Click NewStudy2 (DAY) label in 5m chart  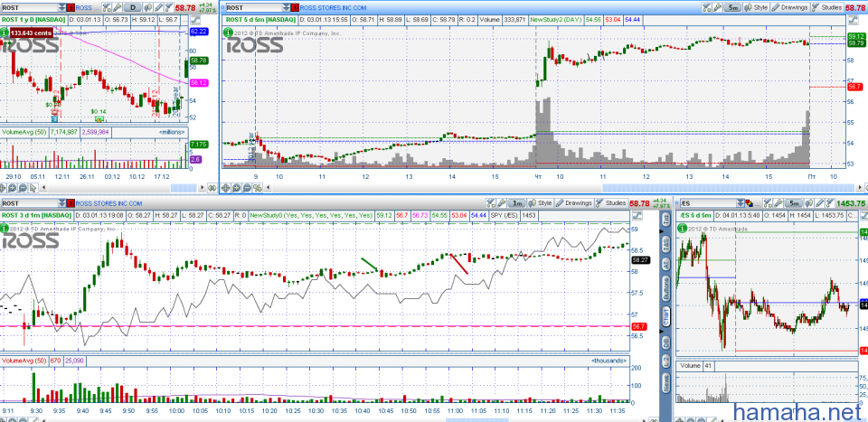pos(555,19)
